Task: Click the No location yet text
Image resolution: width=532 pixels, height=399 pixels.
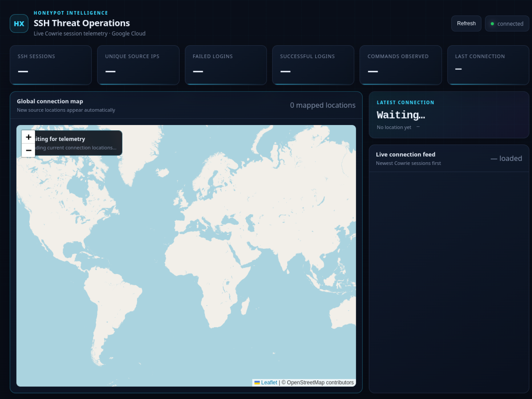Action: (394, 127)
